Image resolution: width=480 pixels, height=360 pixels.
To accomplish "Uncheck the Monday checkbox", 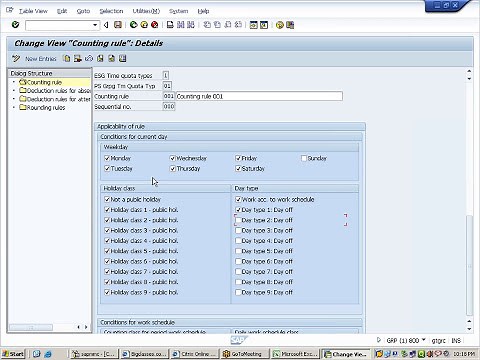I will [x=107, y=158].
